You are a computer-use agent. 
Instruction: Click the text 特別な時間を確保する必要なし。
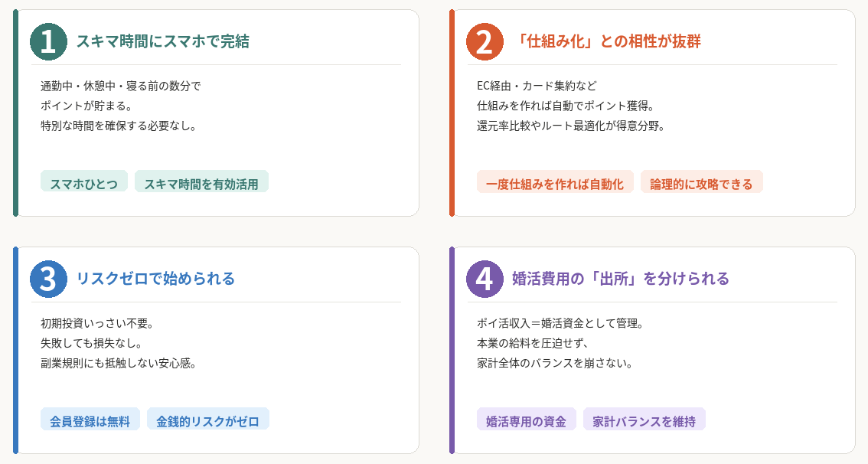click(119, 125)
